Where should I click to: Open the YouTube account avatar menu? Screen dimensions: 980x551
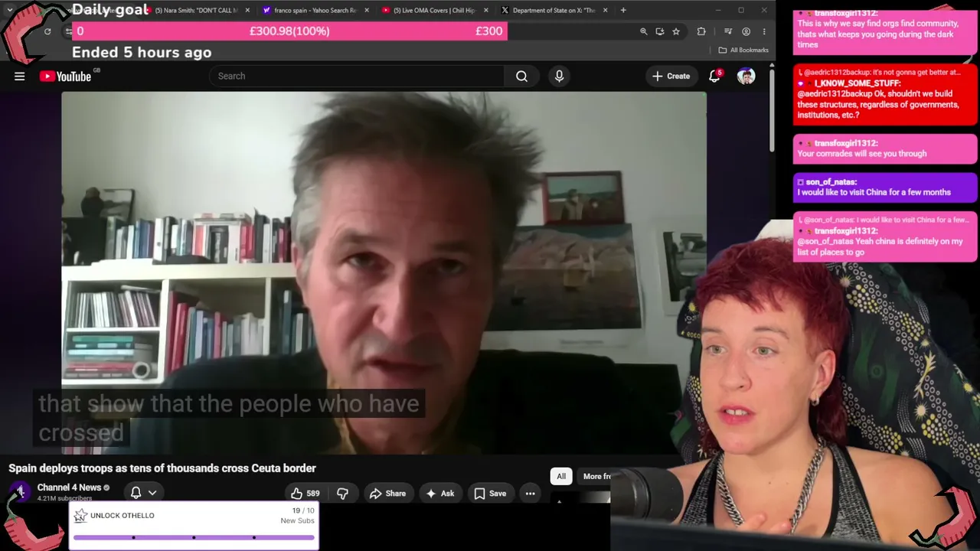746,76
